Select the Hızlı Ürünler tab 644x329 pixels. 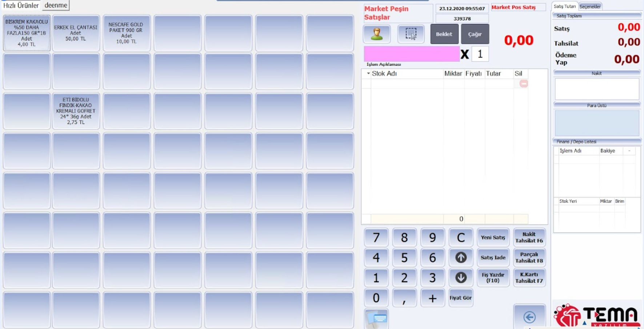coord(21,5)
